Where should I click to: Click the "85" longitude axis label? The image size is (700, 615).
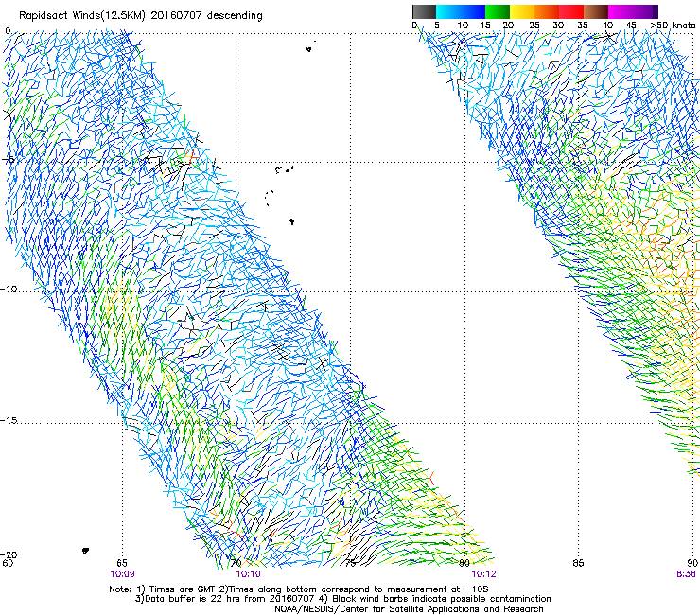[578, 563]
